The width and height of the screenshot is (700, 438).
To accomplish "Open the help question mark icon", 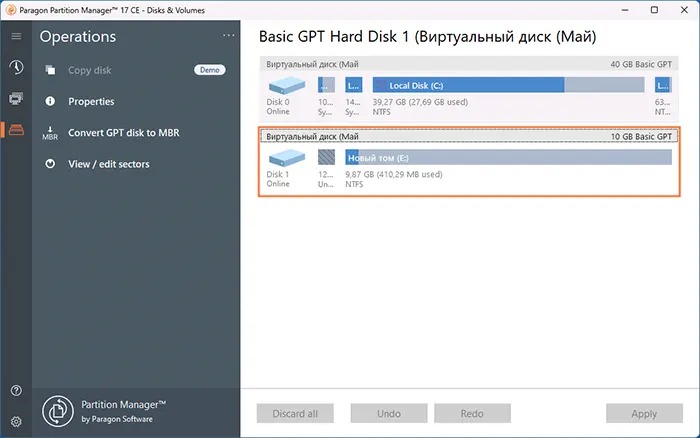I will [x=16, y=391].
